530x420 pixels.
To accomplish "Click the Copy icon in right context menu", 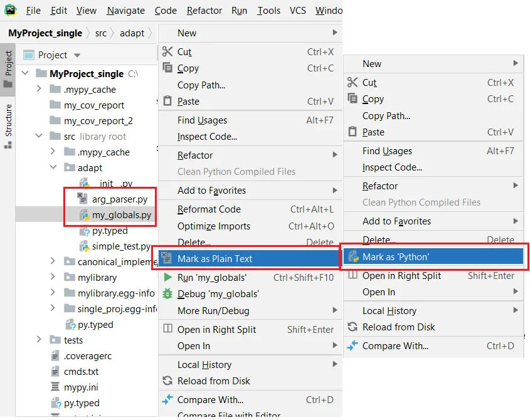I will point(352,98).
